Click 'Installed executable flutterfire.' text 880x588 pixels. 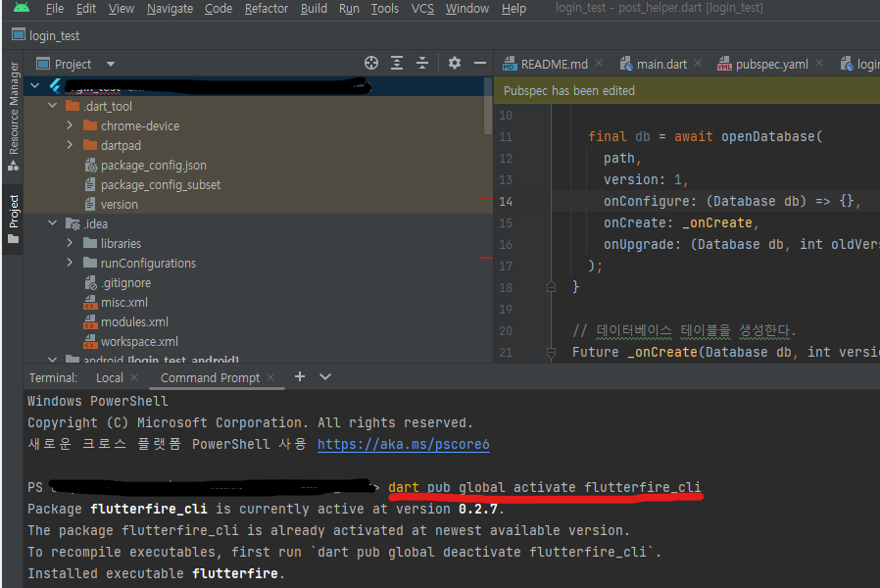tap(156, 573)
